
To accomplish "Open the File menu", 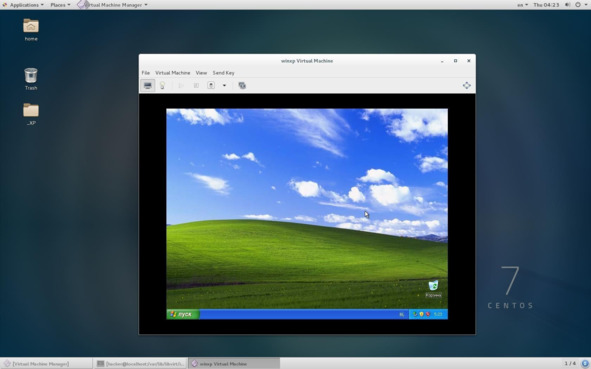I will [145, 73].
